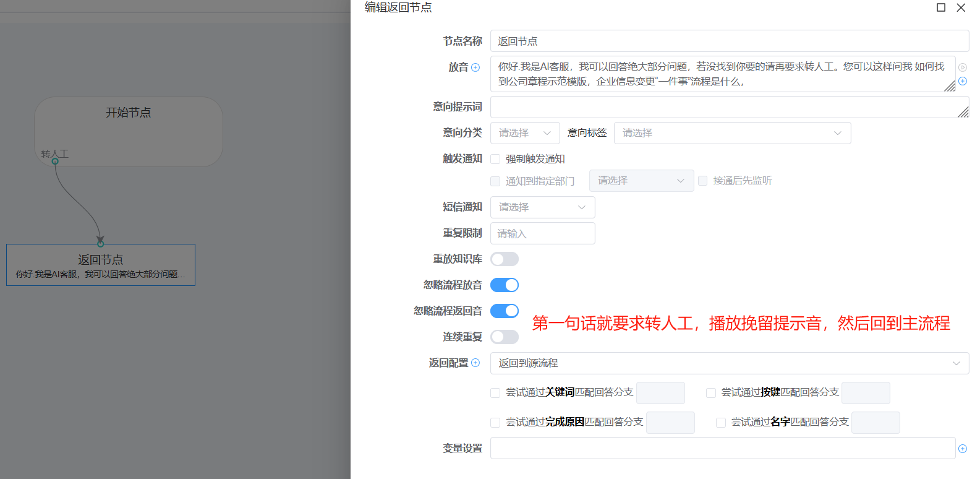Click the plus icon beside 返回配置 label
The image size is (980, 479).
coord(475,363)
